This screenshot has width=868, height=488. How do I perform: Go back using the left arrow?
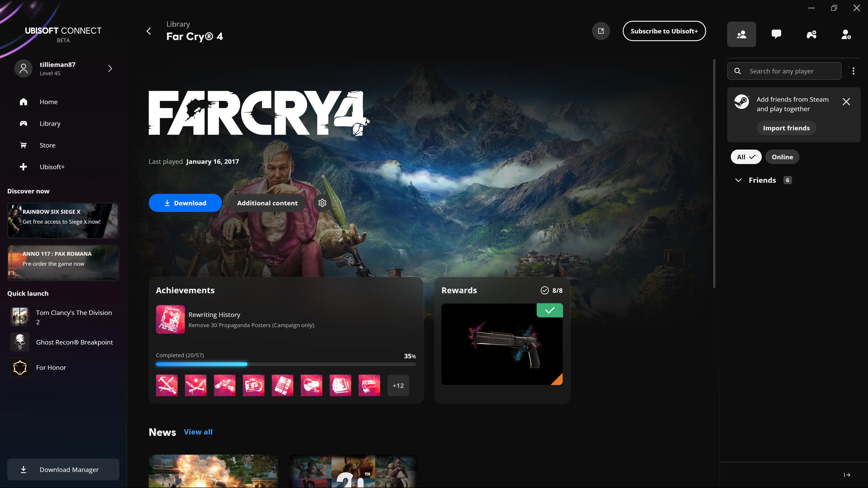point(149,31)
